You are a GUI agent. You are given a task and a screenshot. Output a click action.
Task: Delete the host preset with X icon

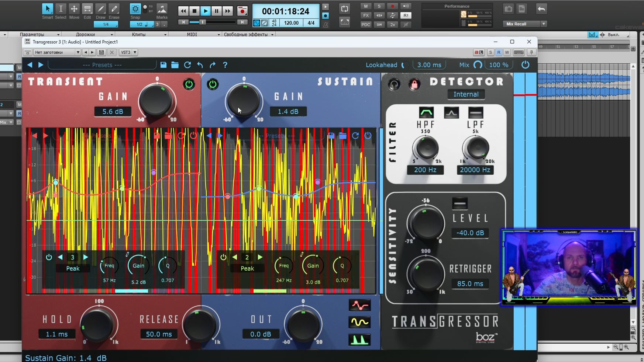[112, 52]
